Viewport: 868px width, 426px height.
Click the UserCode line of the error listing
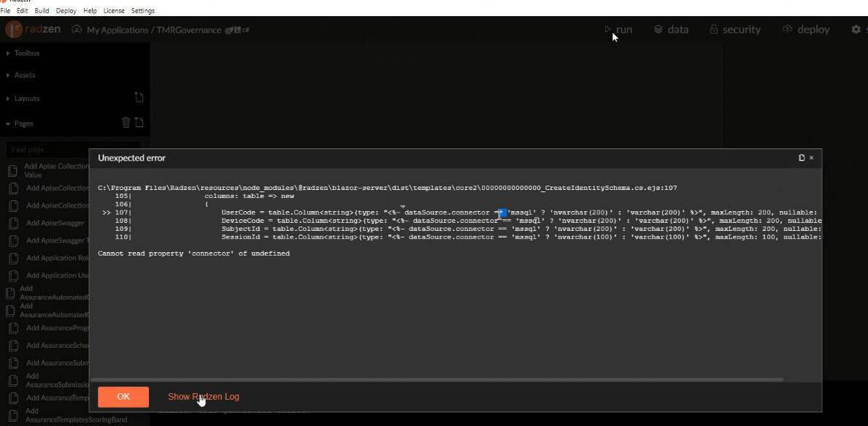[459, 212]
